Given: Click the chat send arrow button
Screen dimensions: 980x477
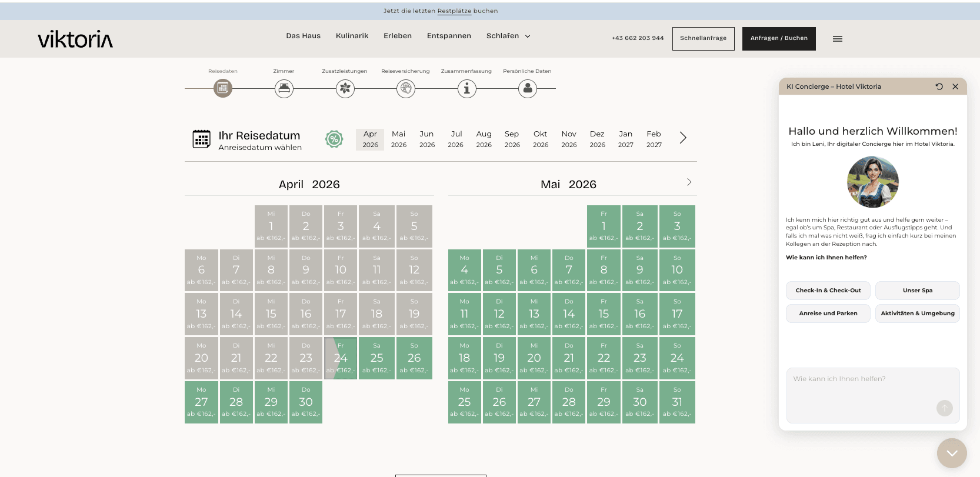Looking at the screenshot, I should [x=945, y=408].
